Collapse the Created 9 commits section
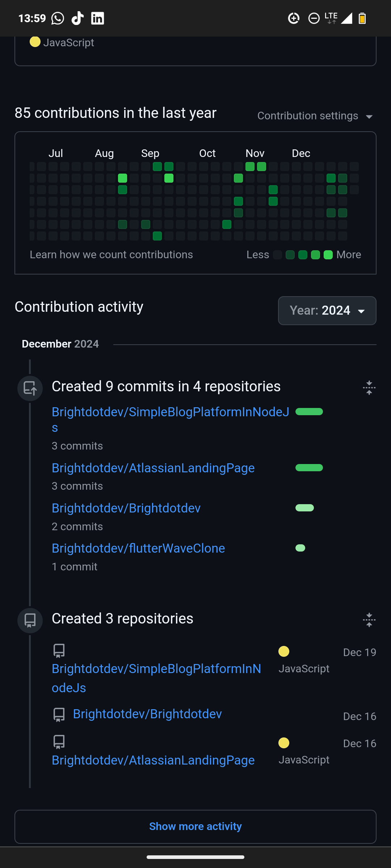This screenshot has width=391, height=868. (369, 388)
